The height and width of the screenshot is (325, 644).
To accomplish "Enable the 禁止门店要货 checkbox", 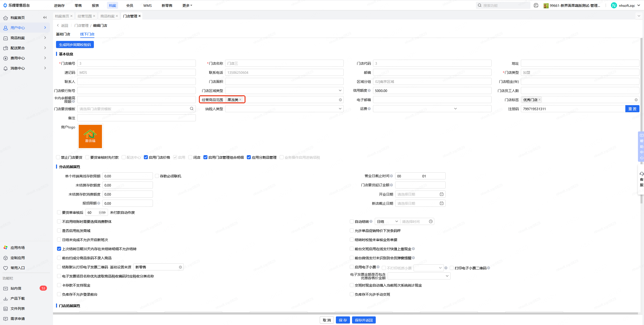I will pos(58,157).
